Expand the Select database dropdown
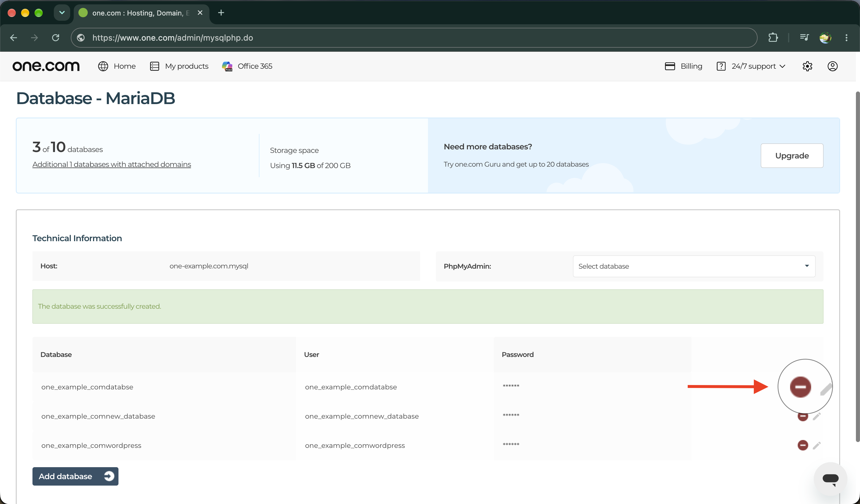 tap(694, 266)
